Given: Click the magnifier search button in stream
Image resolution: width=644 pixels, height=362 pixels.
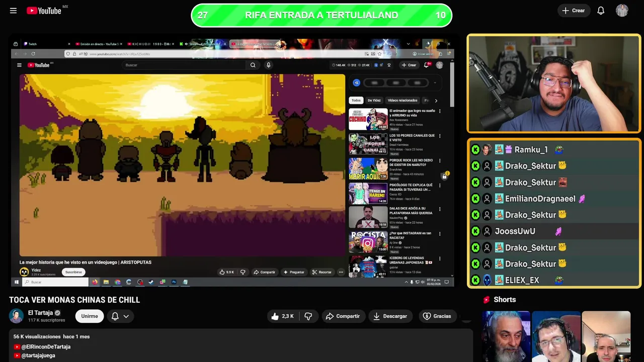Looking at the screenshot, I should 253,65.
